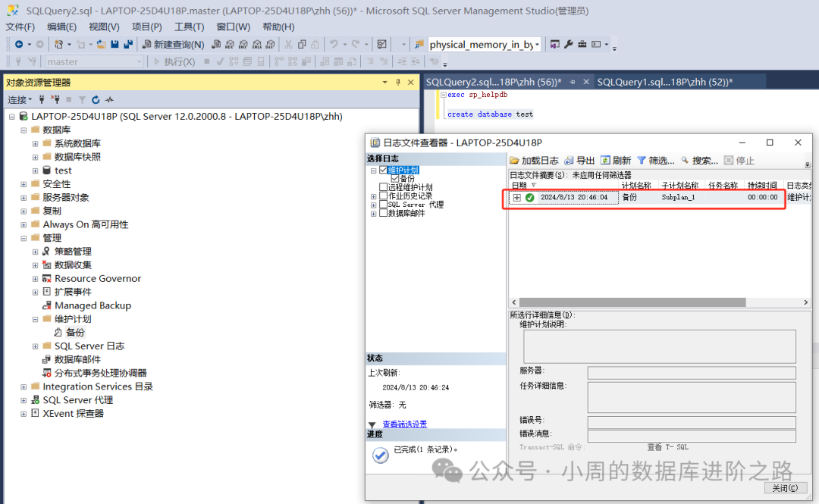Select the 数据库邮件 item in Object Explorer
Screen dimensions: 819x504
coord(71,360)
